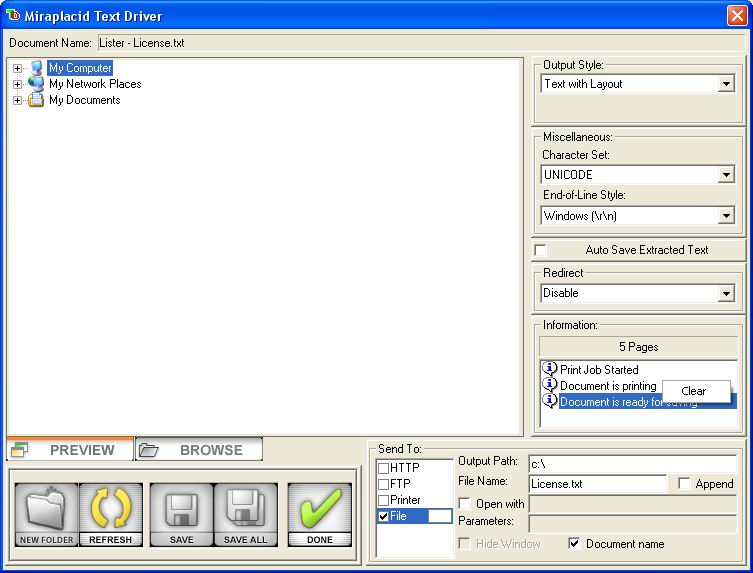Click the My Network Places icon

pyautogui.click(x=36, y=84)
